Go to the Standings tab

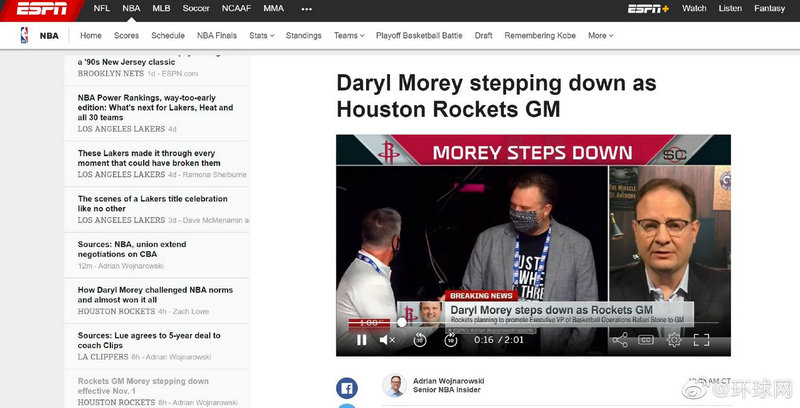pos(303,36)
